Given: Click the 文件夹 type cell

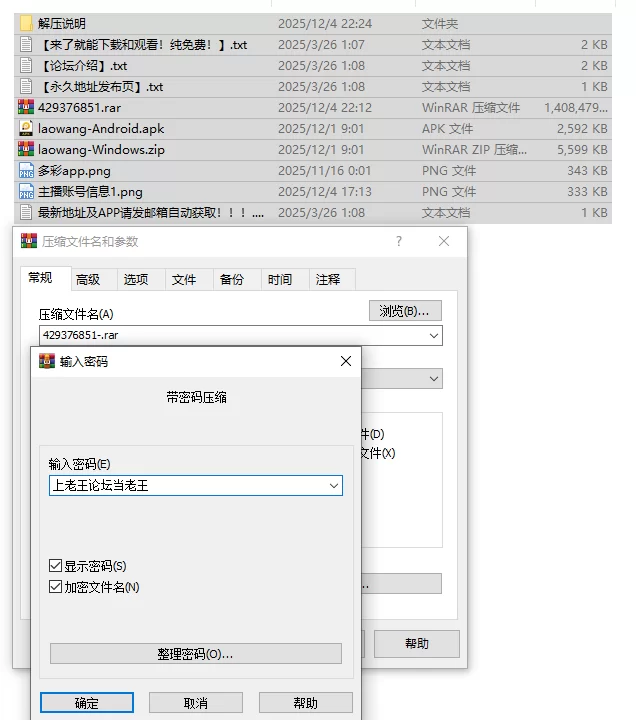Looking at the screenshot, I should pyautogui.click(x=440, y=23).
